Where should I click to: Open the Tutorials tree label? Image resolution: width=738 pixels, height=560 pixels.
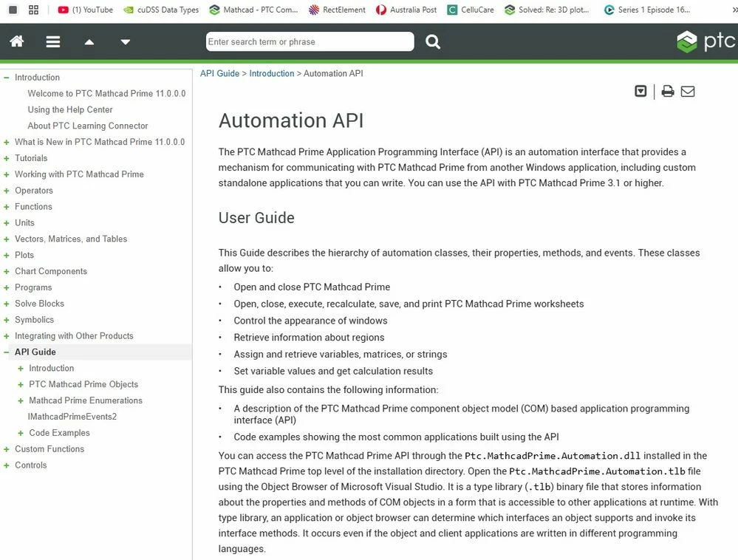coord(31,158)
